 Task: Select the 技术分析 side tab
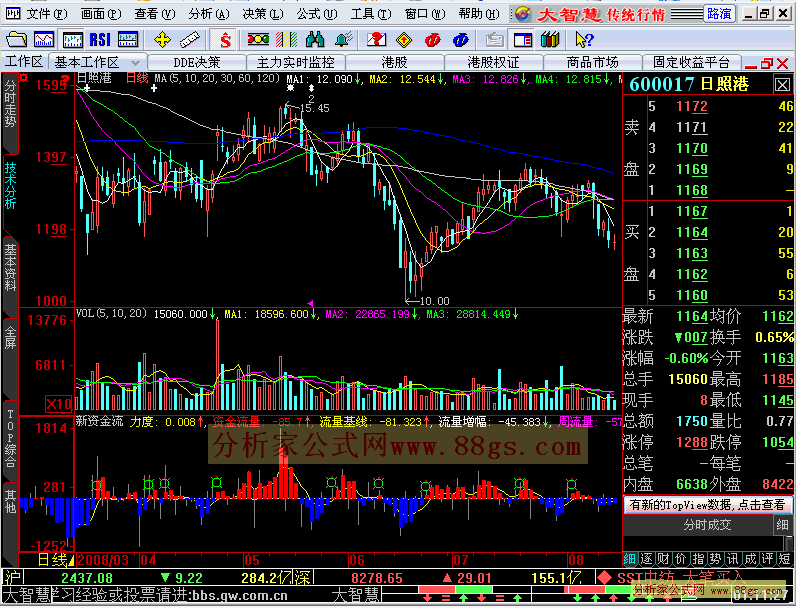pyautogui.click(x=10, y=185)
